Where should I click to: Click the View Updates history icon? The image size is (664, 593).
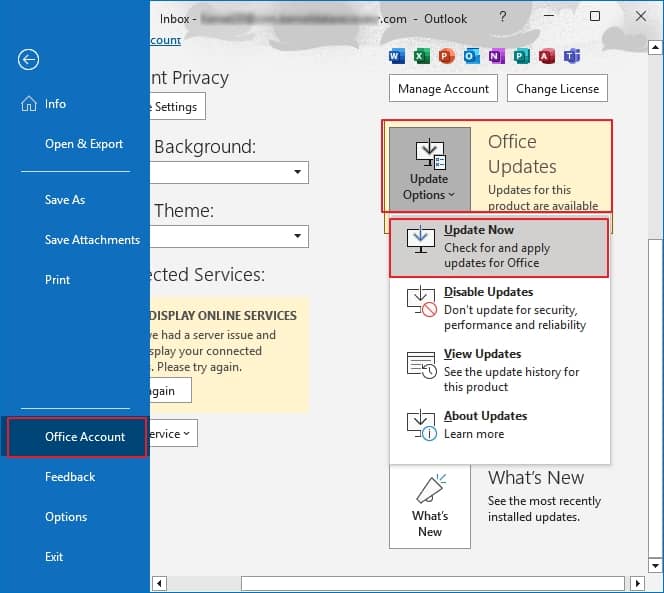[421, 364]
